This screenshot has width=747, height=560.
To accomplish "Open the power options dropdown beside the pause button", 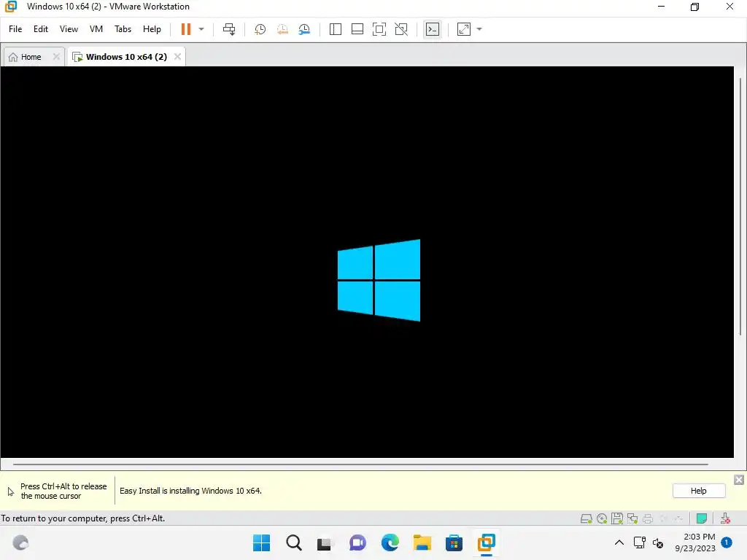I will pyautogui.click(x=201, y=29).
